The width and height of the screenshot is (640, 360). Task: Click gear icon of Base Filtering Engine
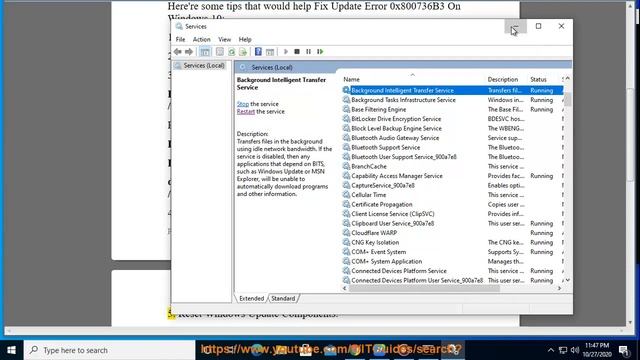point(346,109)
